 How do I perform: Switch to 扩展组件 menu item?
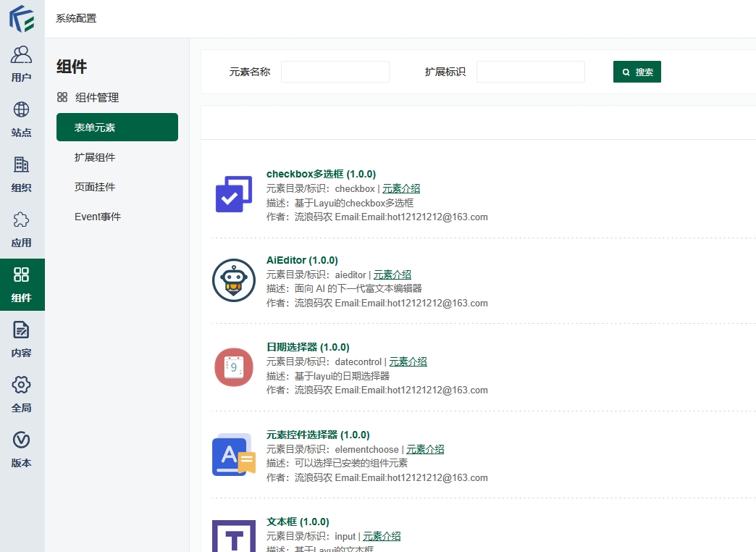[x=95, y=157]
